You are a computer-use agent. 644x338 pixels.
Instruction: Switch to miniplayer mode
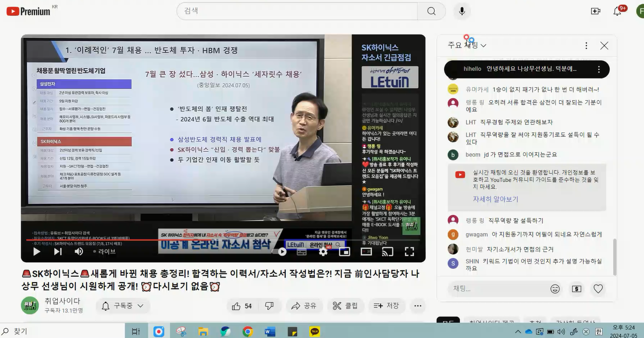344,252
